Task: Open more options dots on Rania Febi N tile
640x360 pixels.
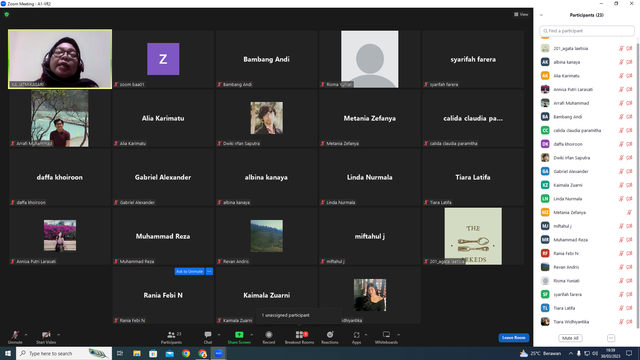Action: click(x=209, y=271)
